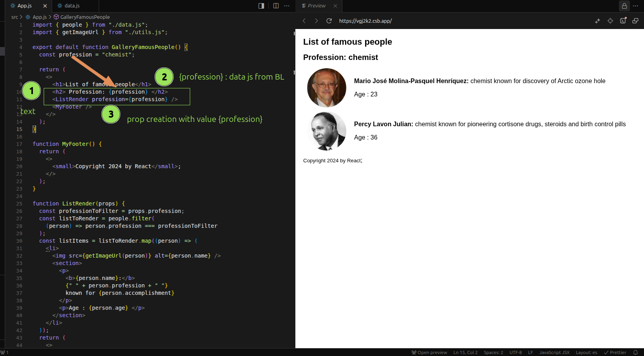The image size is (644, 356).
Task: Open editor more actions ellipsis menu
Action: pos(287,6)
